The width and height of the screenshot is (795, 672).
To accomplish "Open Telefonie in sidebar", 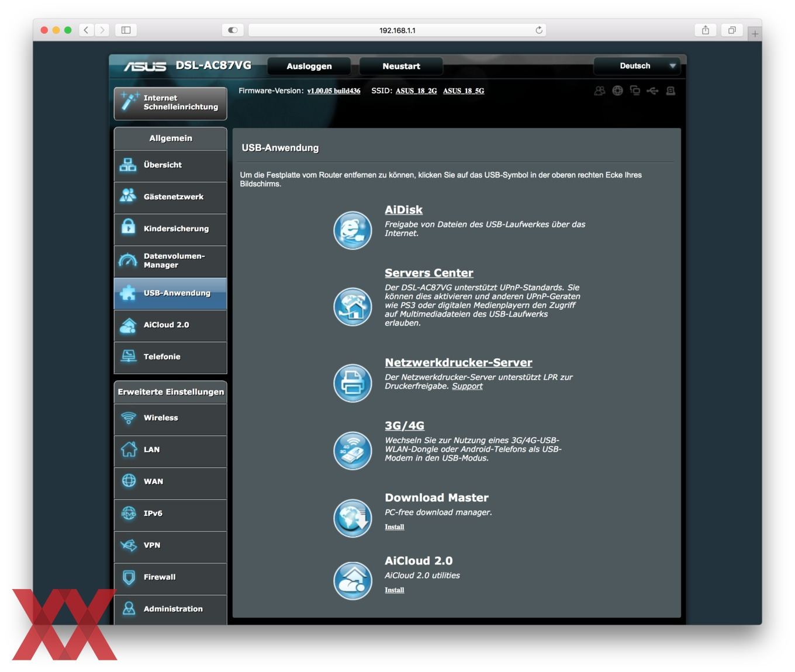I will point(170,357).
